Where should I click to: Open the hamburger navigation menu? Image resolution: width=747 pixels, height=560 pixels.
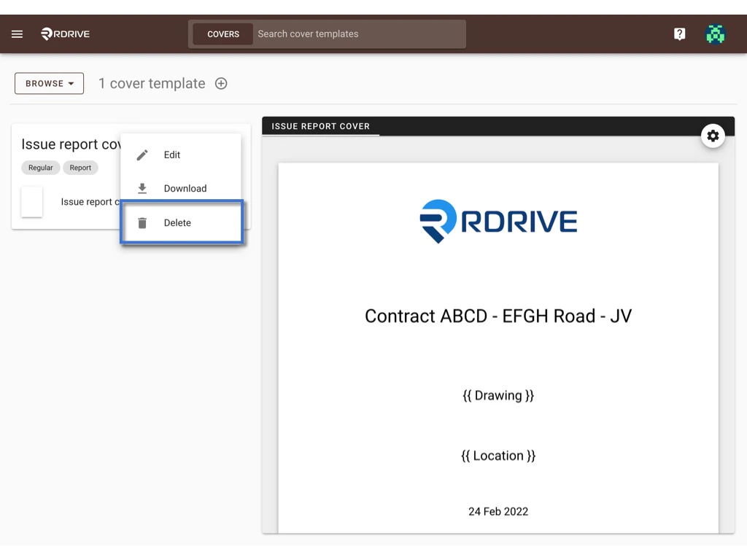(x=18, y=34)
